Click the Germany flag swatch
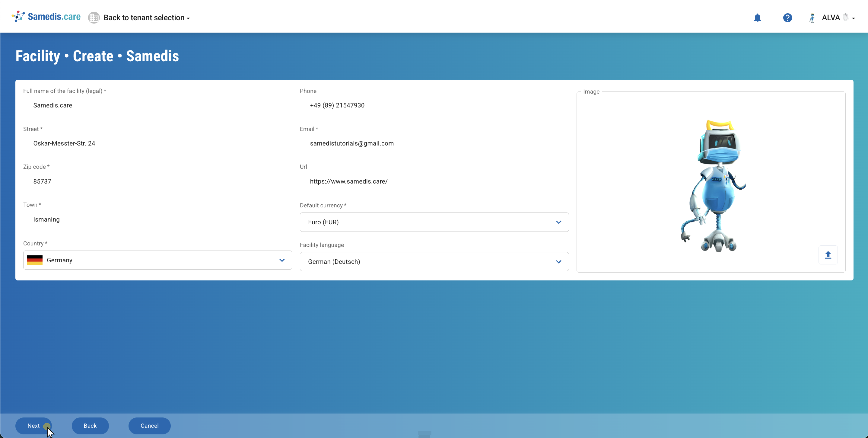 click(x=34, y=260)
